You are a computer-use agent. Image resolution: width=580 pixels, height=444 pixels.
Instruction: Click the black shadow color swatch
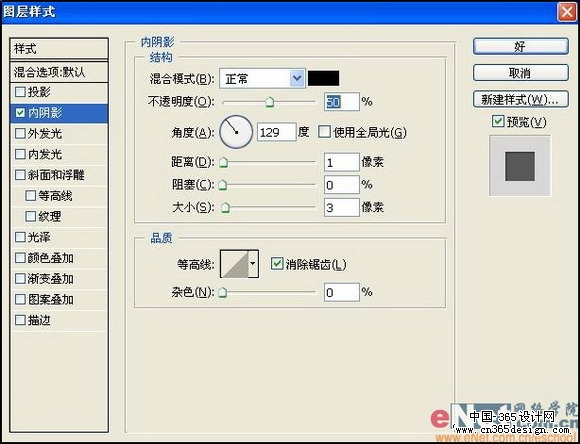[324, 78]
